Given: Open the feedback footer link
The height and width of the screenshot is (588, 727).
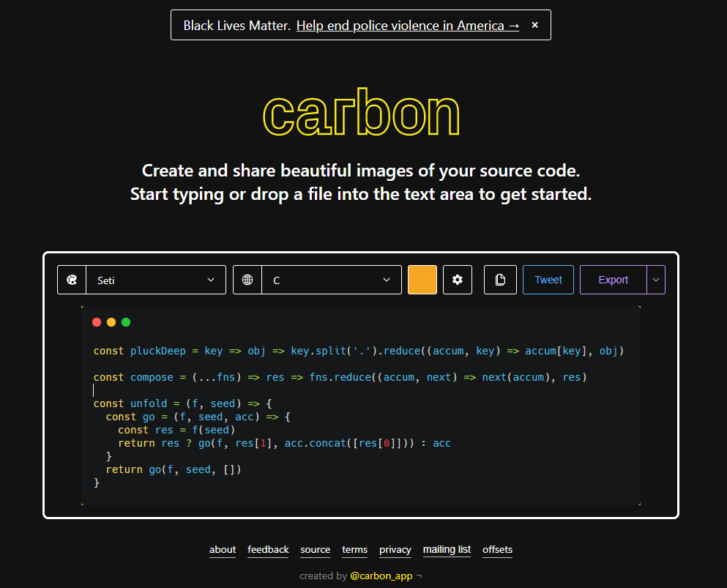Looking at the screenshot, I should tap(268, 549).
